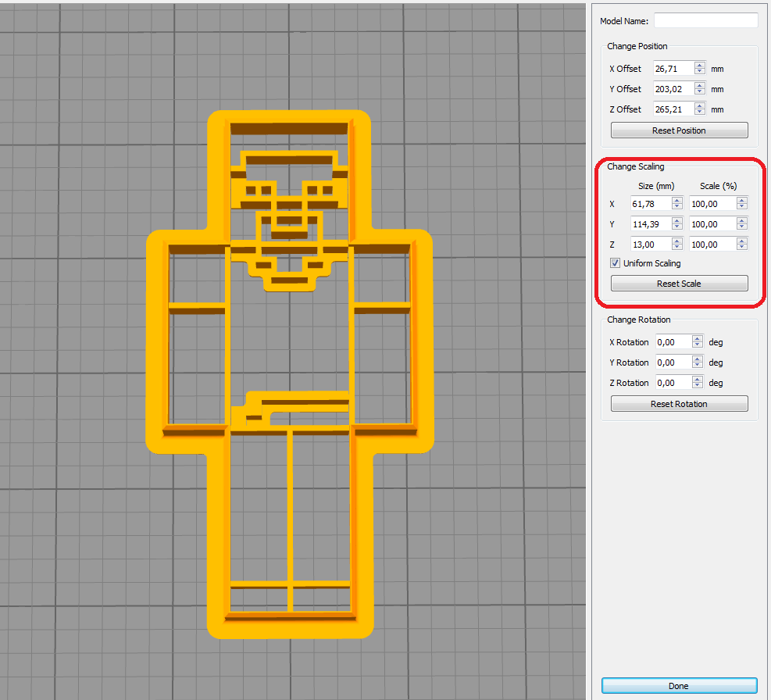Increase Y Offset with up arrow

pyautogui.click(x=700, y=85)
